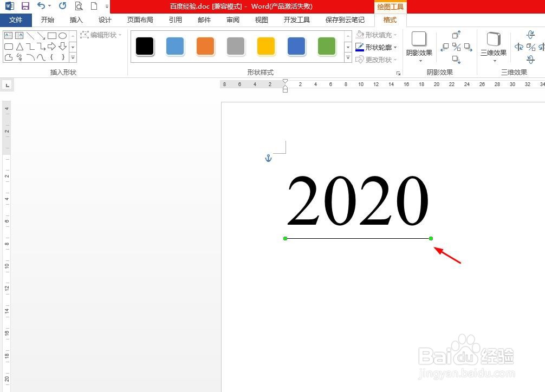Select the green handle at the line's right end
Image resolution: width=545 pixels, height=392 pixels.
click(x=431, y=238)
